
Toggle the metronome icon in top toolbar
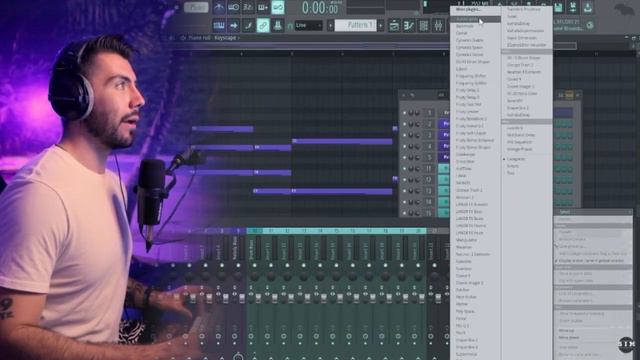point(219,7)
